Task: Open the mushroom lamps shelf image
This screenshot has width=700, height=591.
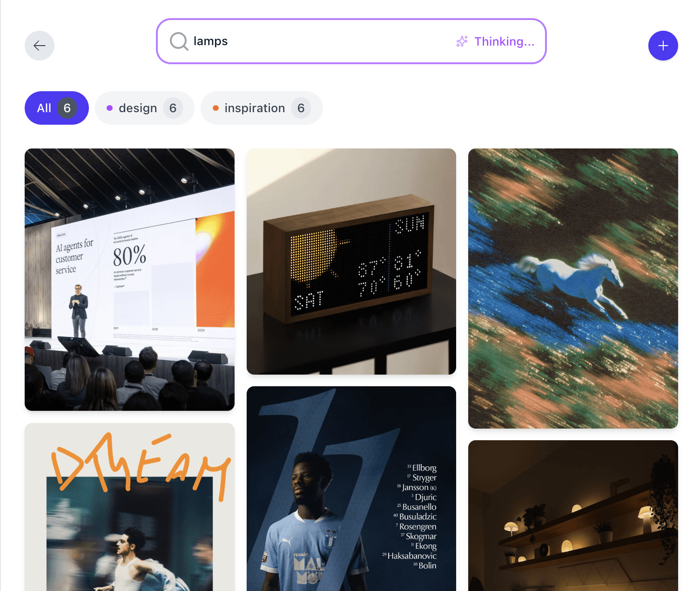Action: click(573, 516)
